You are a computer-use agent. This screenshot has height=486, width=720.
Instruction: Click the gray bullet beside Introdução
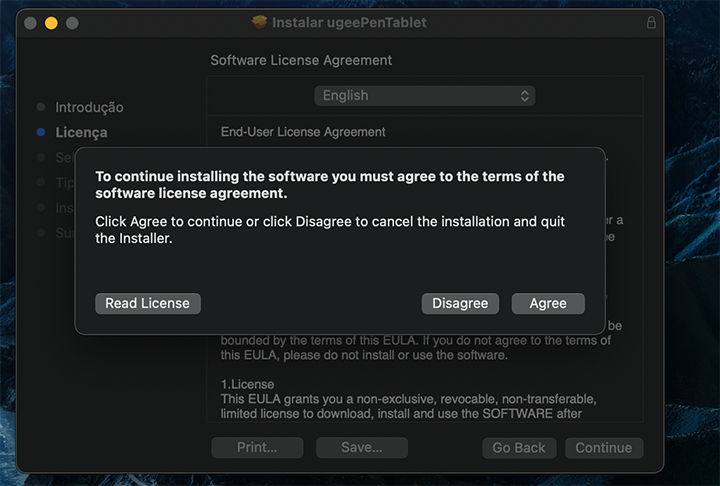pyautogui.click(x=40, y=107)
